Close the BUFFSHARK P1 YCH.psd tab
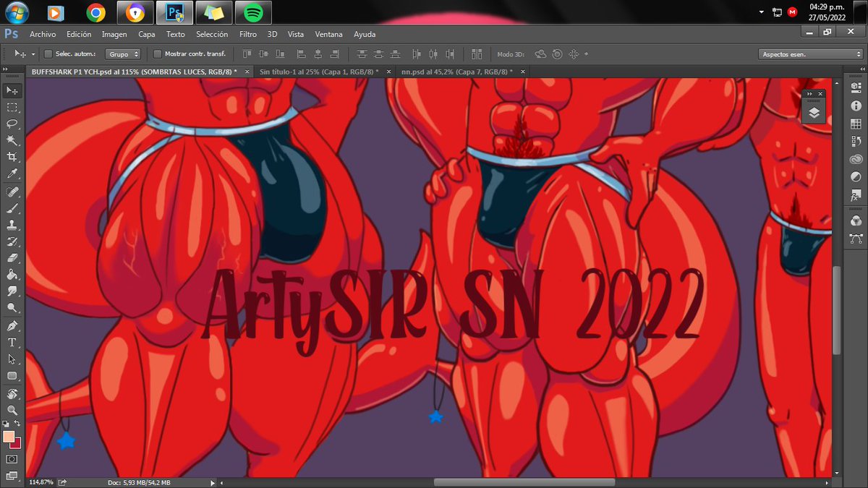Viewport: 868px width, 488px height. pyautogui.click(x=246, y=72)
